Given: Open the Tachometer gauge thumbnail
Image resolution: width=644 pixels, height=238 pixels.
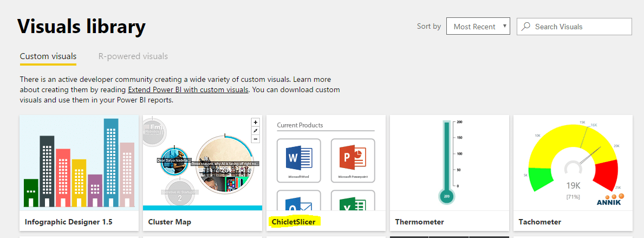Looking at the screenshot, I should point(573,163).
